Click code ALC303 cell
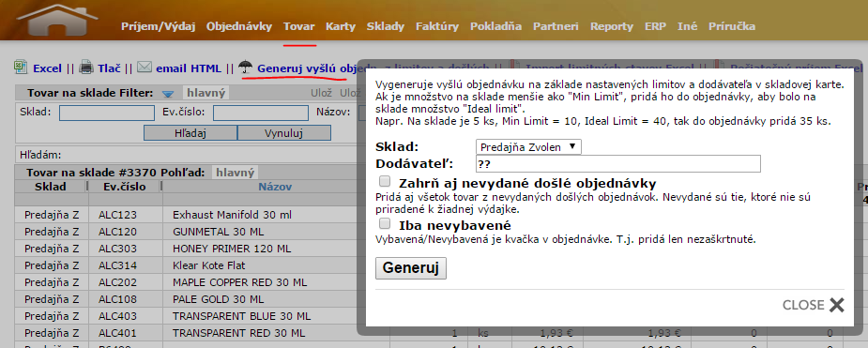 click(x=117, y=249)
